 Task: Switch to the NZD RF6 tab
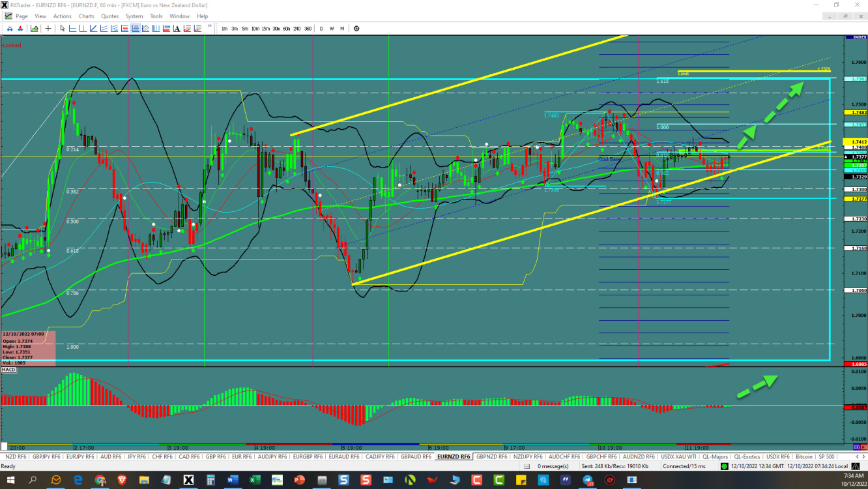pos(16,456)
